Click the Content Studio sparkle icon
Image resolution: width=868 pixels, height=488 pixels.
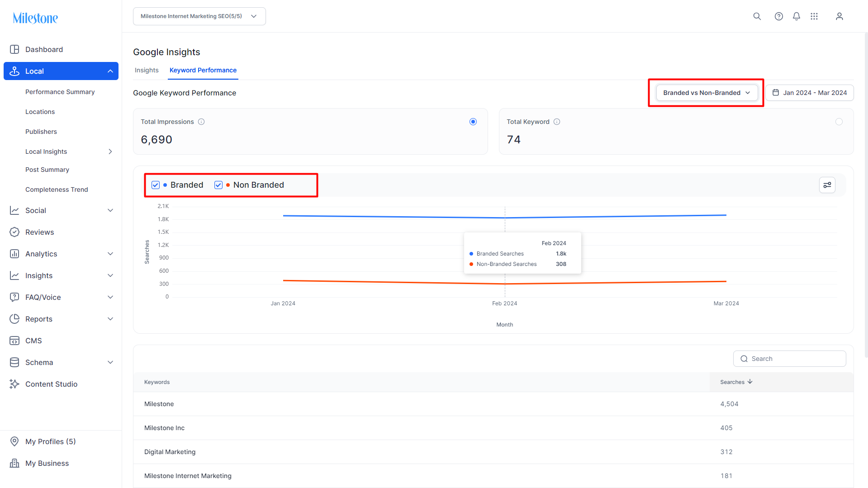coord(14,384)
